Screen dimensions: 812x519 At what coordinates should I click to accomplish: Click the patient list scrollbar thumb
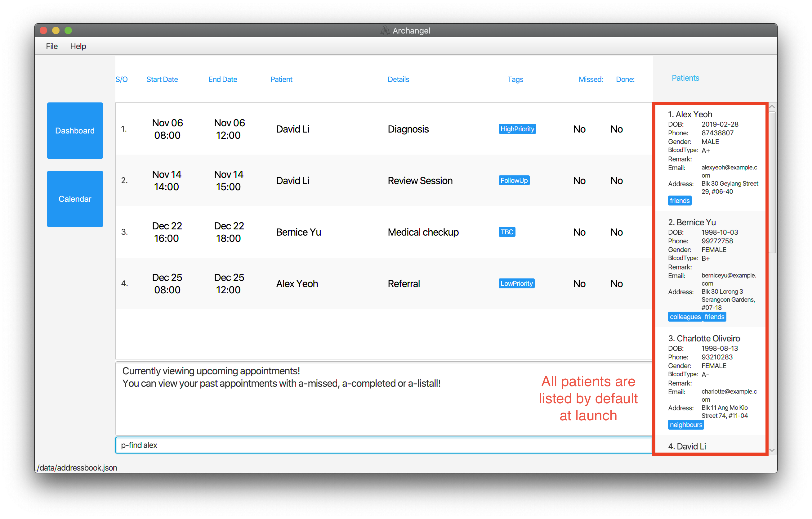[772, 182]
